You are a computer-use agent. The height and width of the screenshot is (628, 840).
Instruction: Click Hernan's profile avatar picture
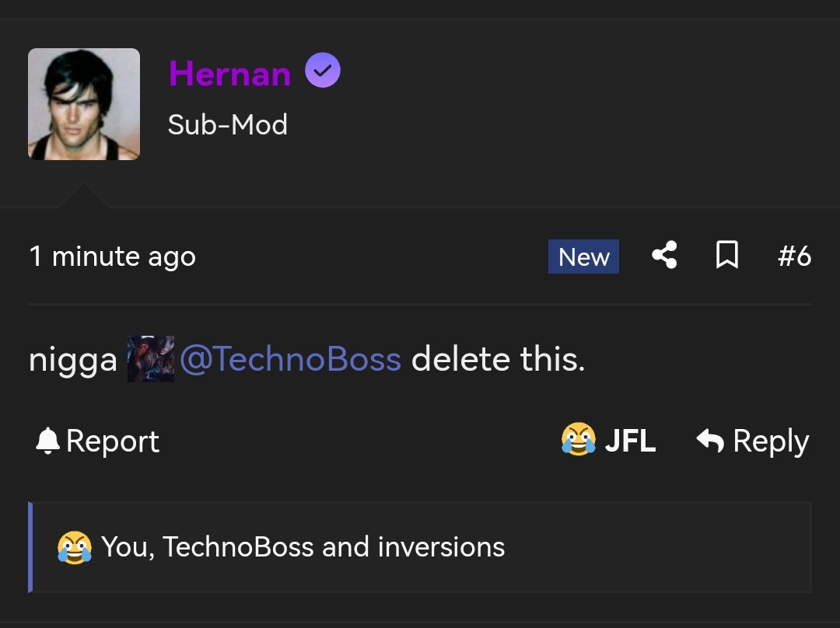click(x=83, y=103)
